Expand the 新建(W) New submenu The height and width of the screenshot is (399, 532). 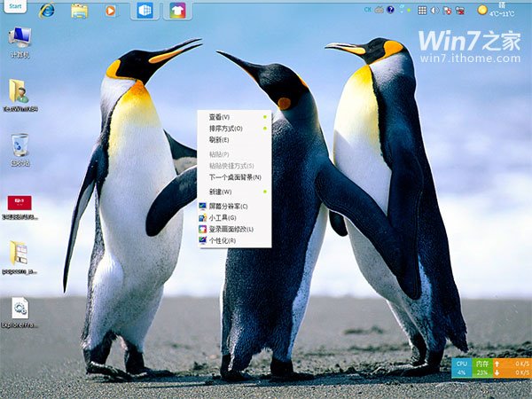[x=234, y=192]
